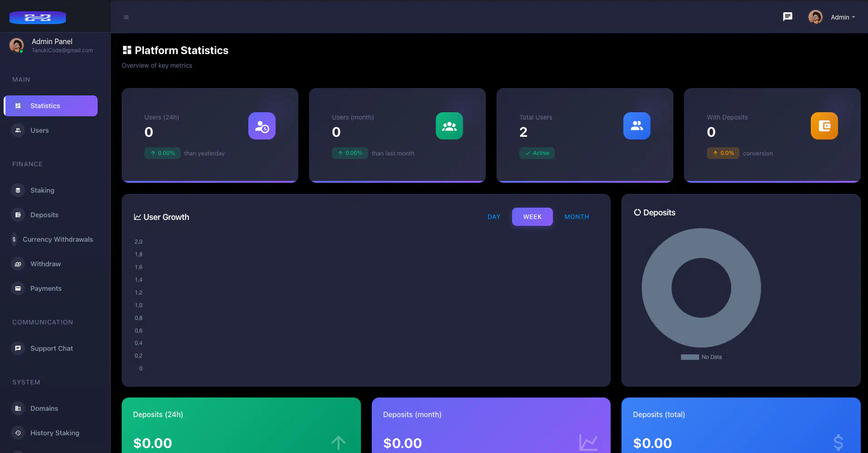Navigate to History Staking
The image size is (868, 453).
coord(54,433)
